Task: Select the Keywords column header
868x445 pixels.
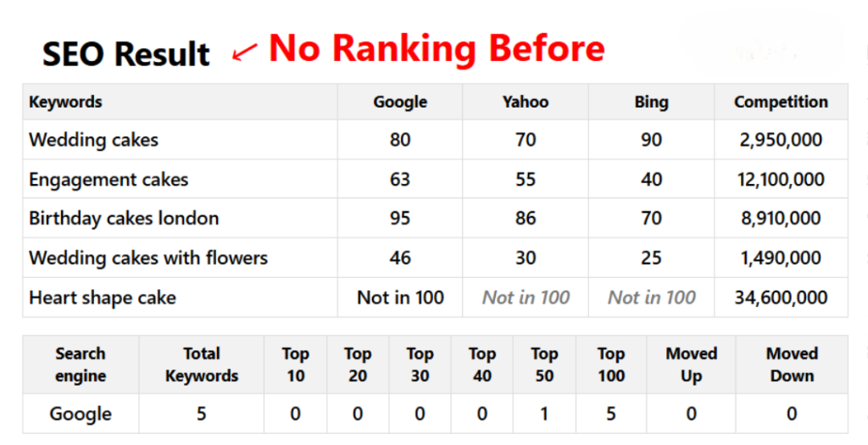Action: (x=65, y=102)
